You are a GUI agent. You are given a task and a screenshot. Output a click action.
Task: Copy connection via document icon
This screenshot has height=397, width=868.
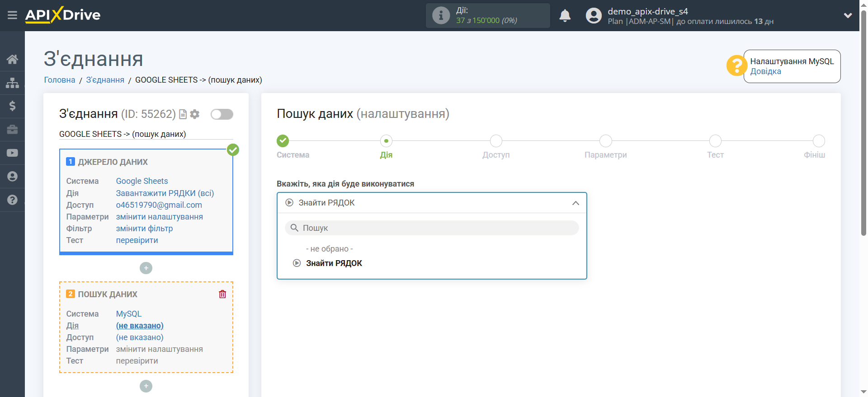coord(183,114)
